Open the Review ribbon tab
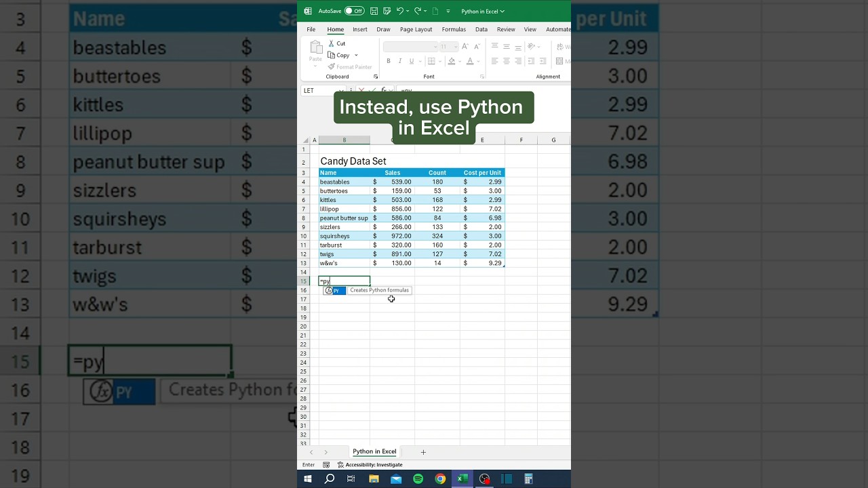 [506, 29]
